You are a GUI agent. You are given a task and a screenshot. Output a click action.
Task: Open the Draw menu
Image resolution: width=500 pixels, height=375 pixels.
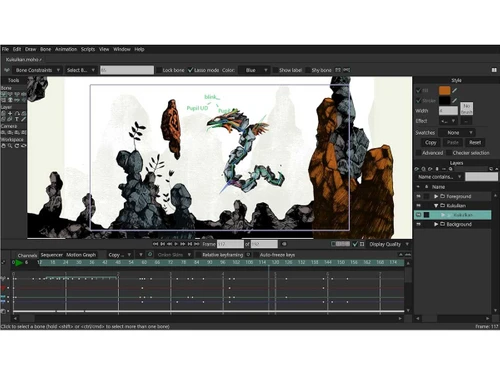30,49
